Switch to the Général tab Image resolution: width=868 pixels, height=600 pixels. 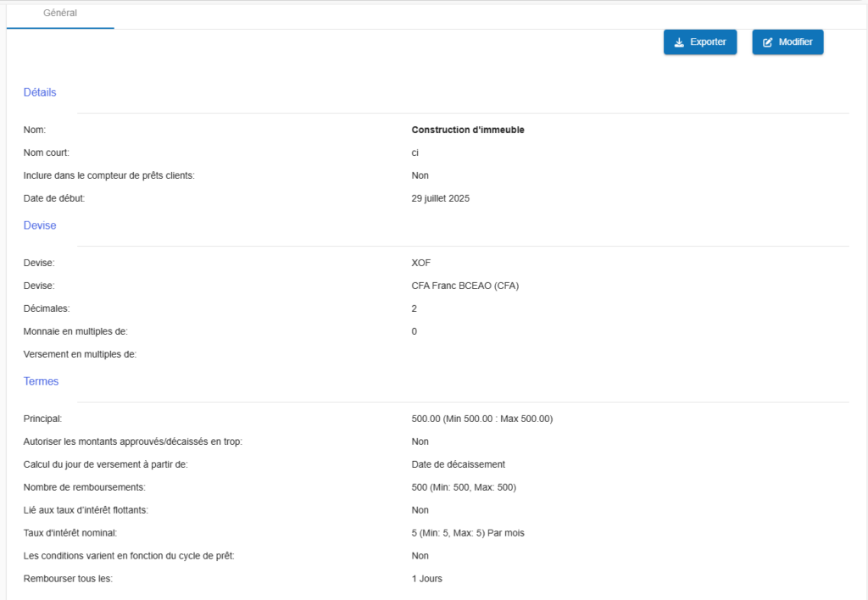[60, 14]
